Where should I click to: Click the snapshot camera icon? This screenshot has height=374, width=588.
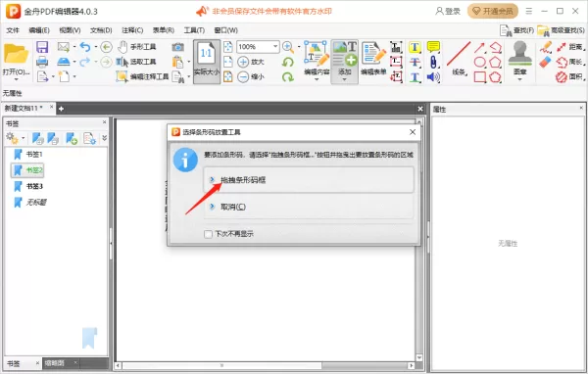[x=177, y=47]
